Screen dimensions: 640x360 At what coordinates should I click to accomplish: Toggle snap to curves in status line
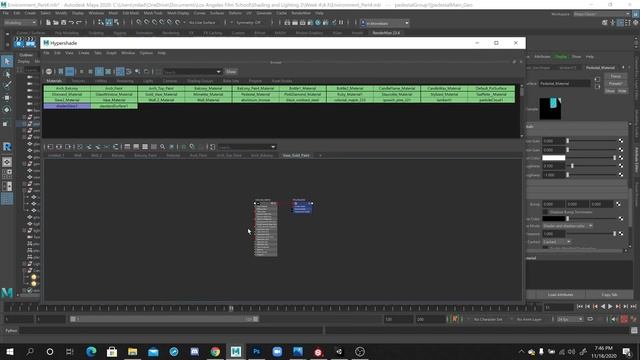pos(147,22)
